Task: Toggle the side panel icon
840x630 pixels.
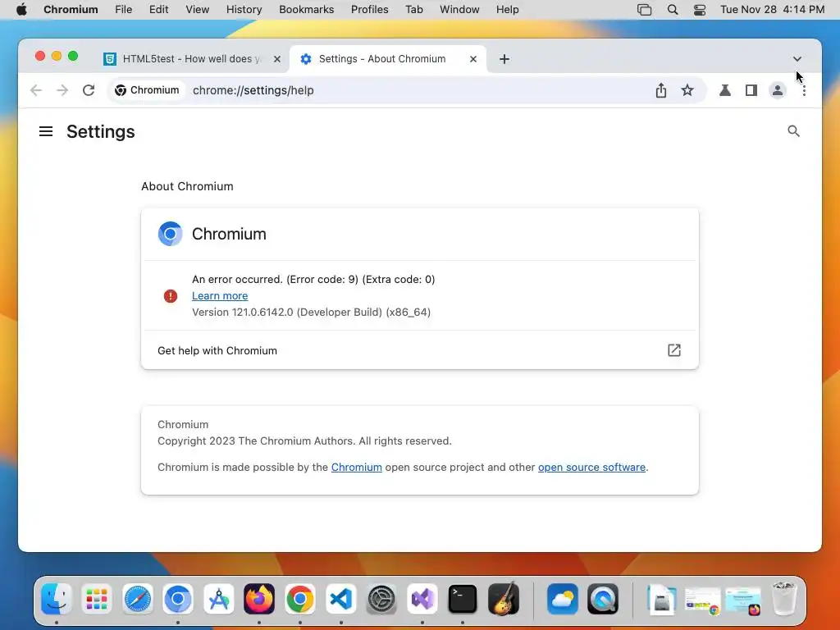Action: [751, 90]
